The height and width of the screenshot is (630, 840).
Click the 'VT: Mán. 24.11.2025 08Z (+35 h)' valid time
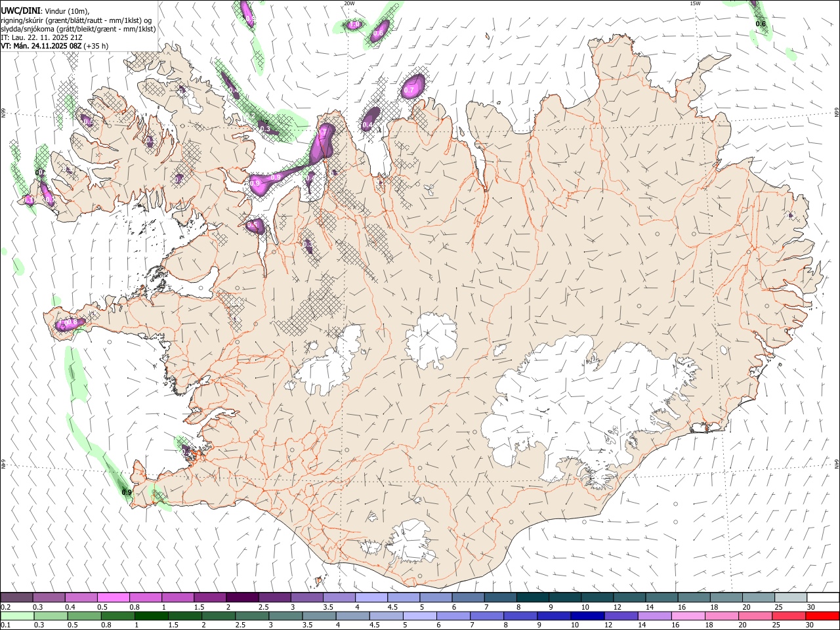click(54, 46)
